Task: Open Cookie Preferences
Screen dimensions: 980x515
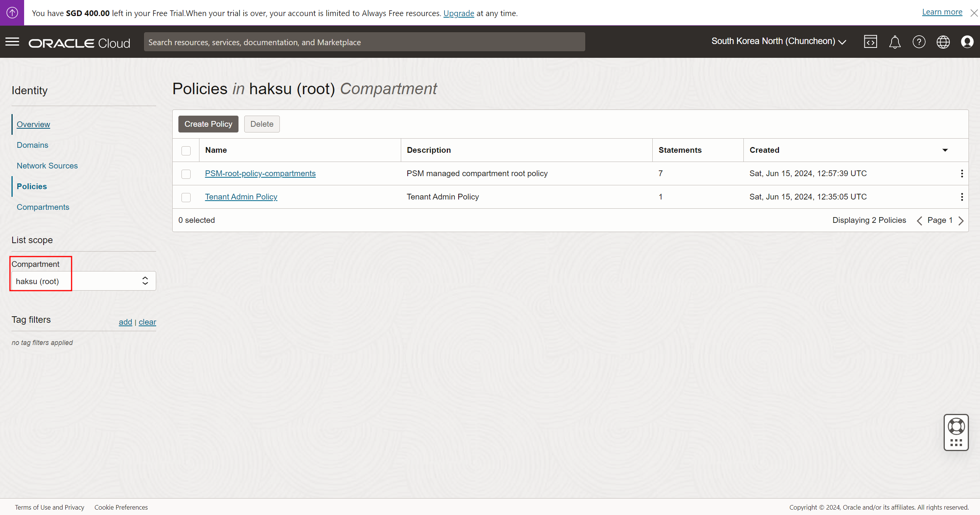Action: [121, 507]
